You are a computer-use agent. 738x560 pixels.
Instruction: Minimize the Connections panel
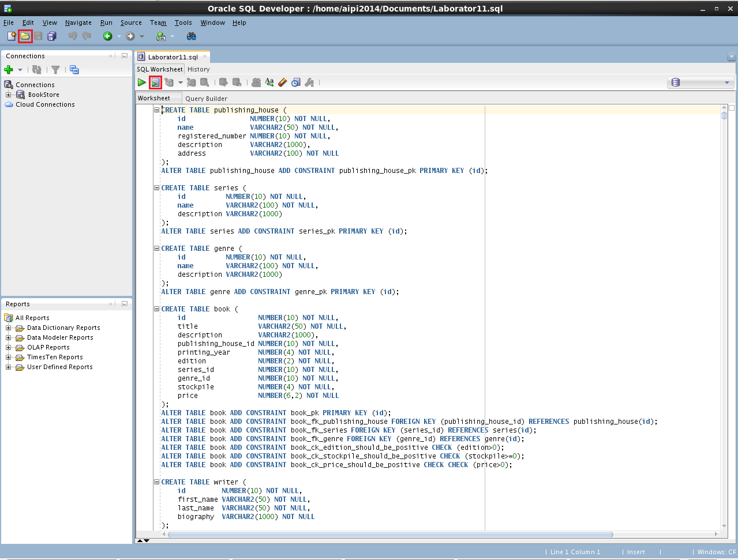pos(125,56)
